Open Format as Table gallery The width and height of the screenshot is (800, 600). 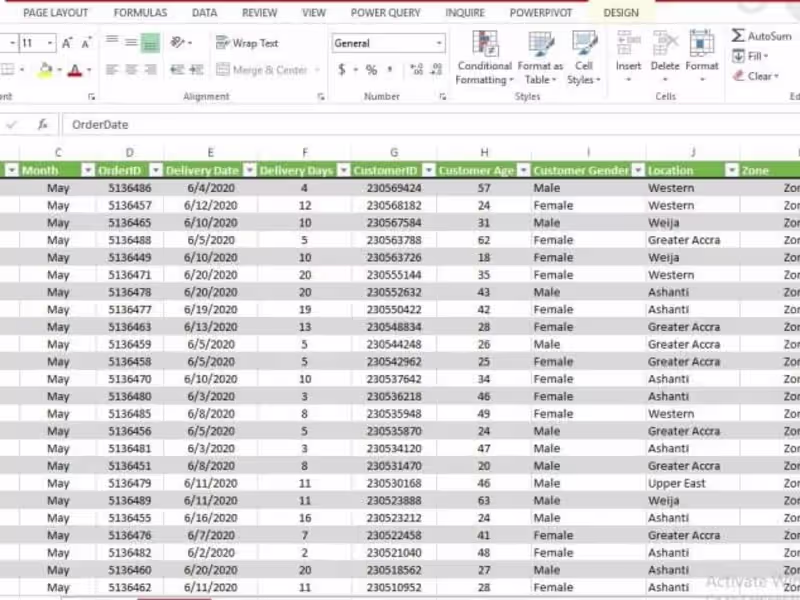click(x=540, y=58)
